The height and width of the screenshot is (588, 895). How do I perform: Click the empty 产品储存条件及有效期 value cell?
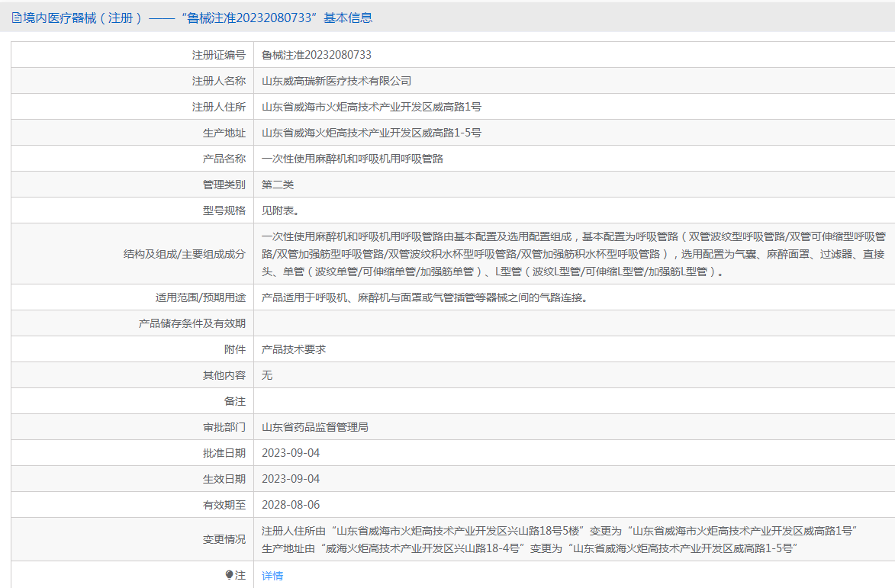tap(572, 323)
